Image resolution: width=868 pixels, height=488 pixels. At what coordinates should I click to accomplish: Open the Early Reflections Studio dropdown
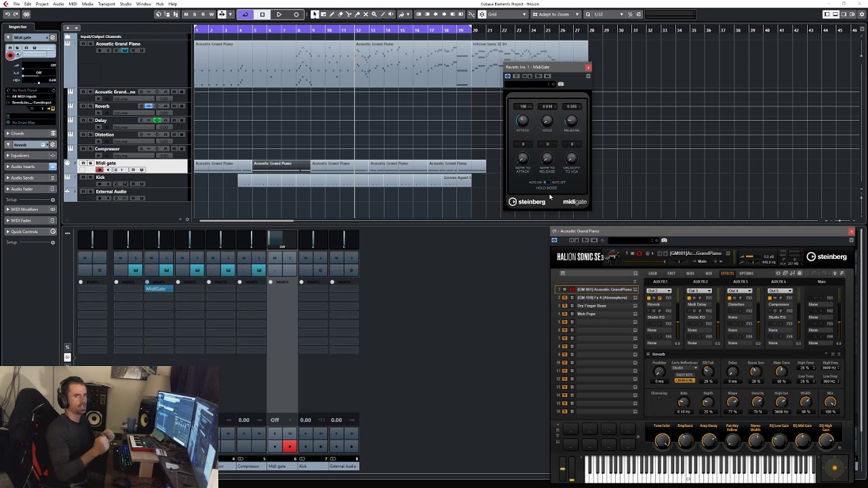click(x=684, y=368)
